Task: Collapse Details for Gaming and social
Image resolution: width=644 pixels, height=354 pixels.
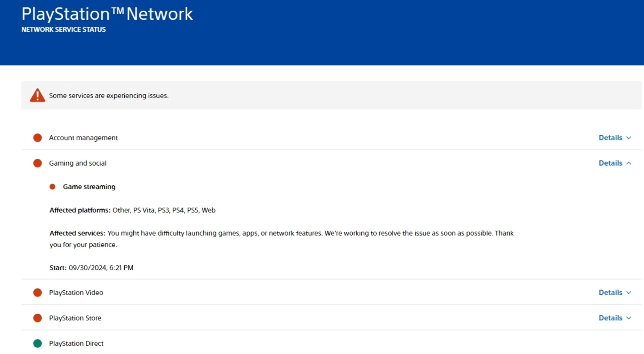Action: click(x=615, y=163)
